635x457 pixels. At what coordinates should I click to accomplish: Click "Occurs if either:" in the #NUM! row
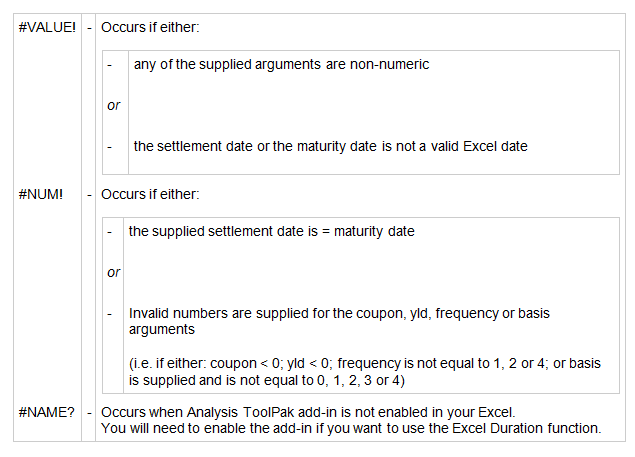coord(150,193)
